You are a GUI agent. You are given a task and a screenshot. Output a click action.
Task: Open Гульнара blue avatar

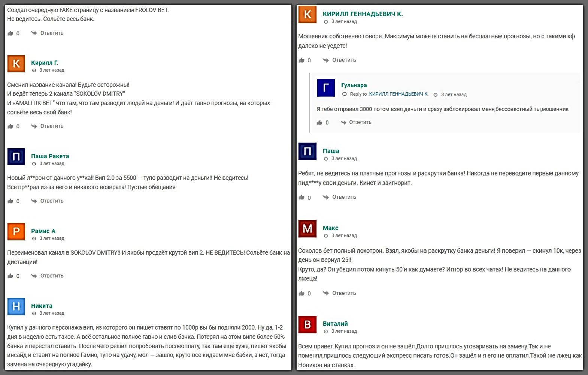[326, 88]
